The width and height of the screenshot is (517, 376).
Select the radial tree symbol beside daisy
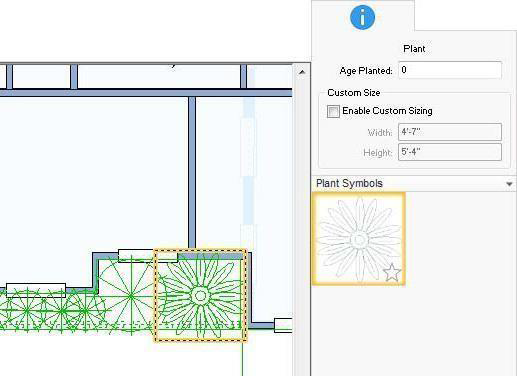(131, 295)
